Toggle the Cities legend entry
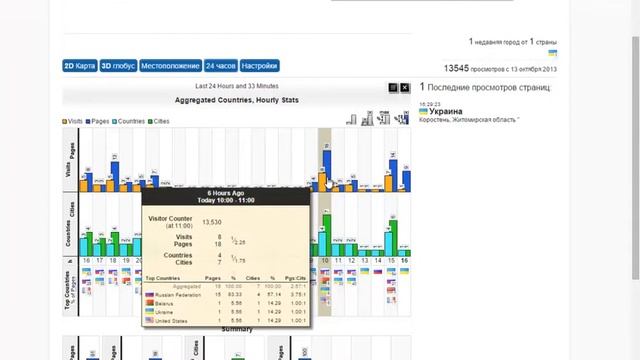Screen dimensions: 640x360 tap(158, 121)
